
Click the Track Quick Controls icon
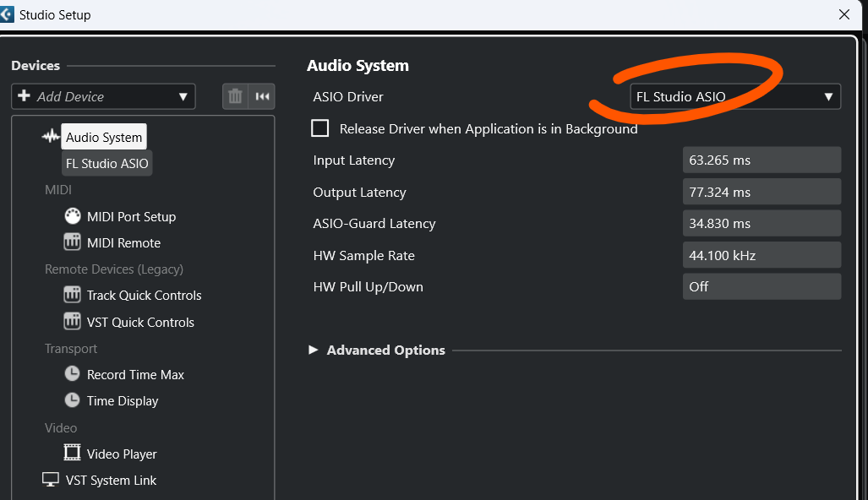tap(72, 294)
